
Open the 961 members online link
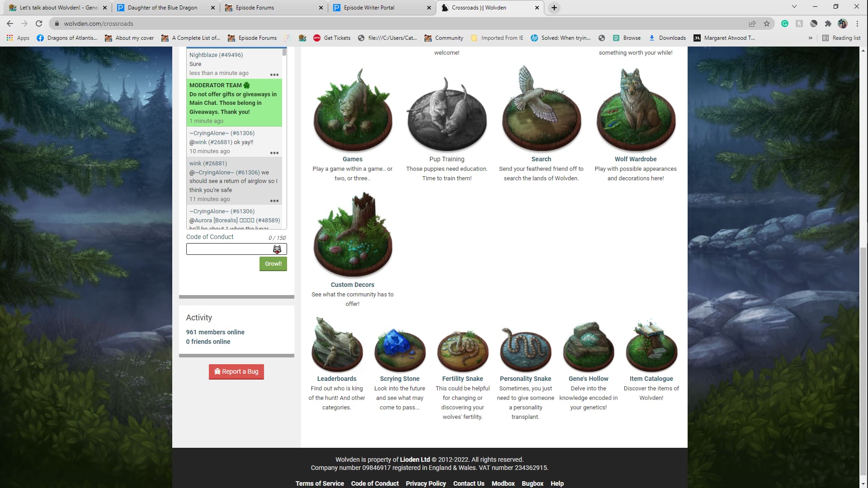215,332
